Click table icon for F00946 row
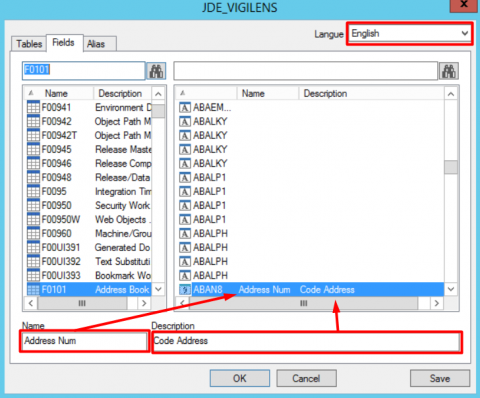The height and width of the screenshot is (398, 480). [33, 163]
